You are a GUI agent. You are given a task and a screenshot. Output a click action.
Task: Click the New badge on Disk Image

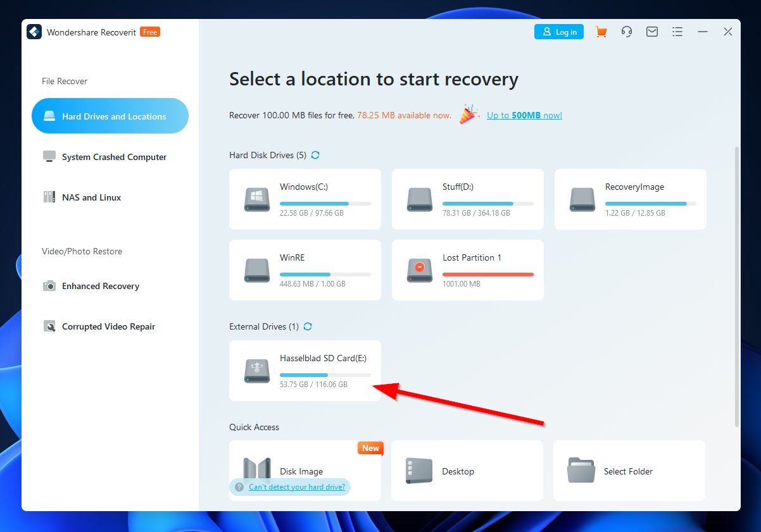pyautogui.click(x=370, y=448)
